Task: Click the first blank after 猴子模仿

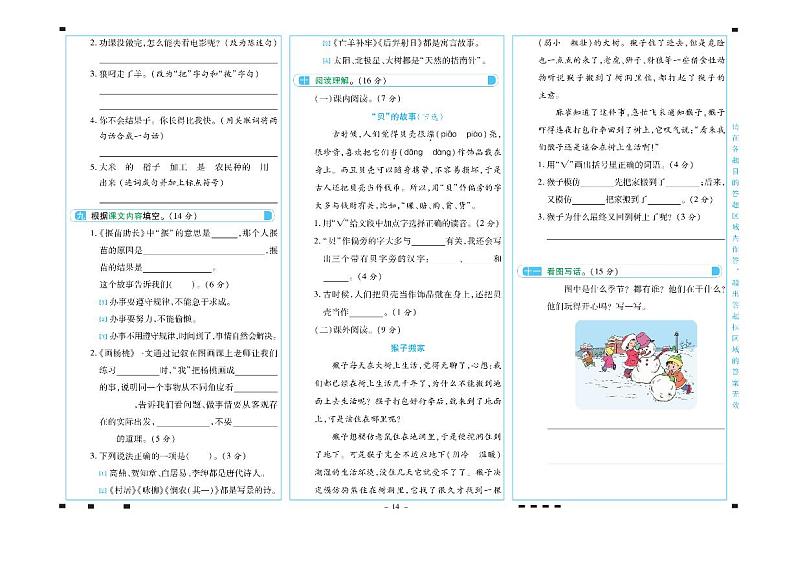Action: [597, 183]
